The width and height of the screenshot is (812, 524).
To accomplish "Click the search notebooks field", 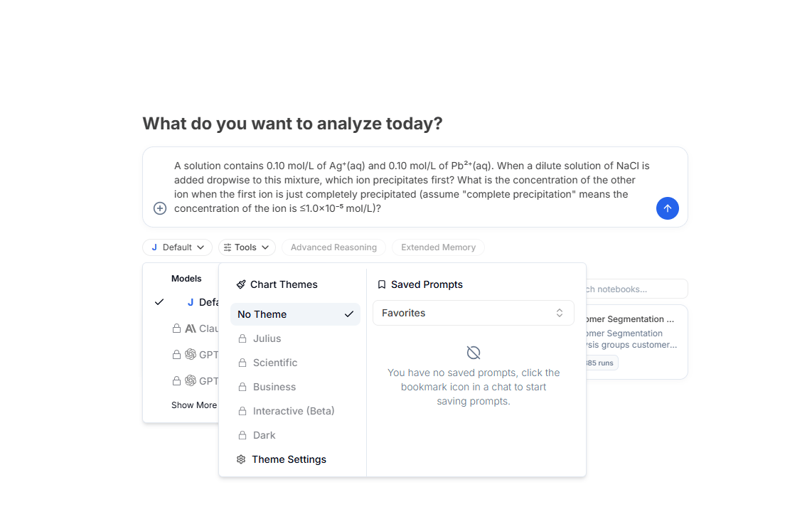I will click(x=634, y=289).
